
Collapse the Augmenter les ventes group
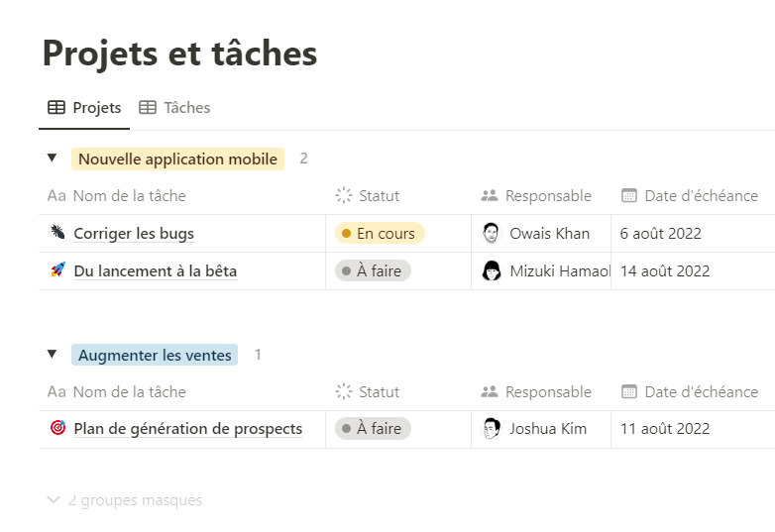[x=52, y=355]
